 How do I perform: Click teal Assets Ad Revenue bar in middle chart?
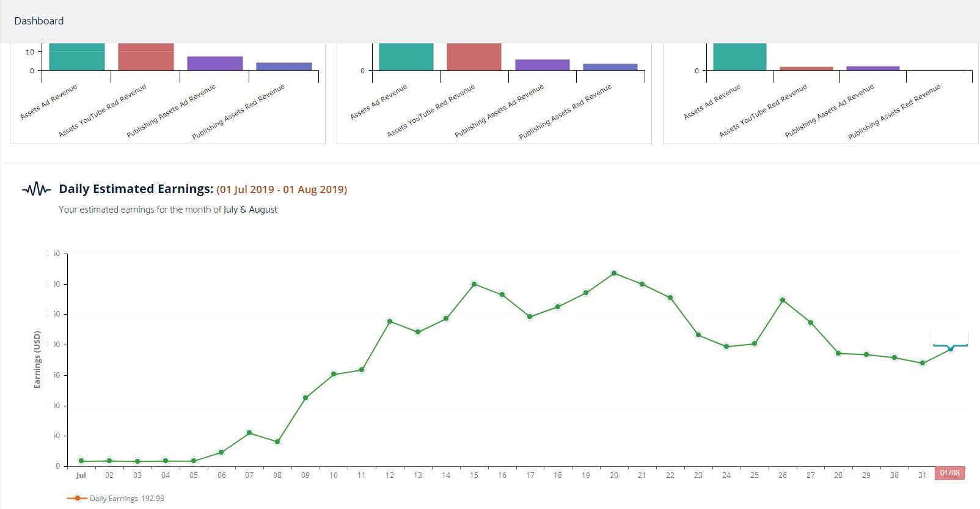pos(406,57)
